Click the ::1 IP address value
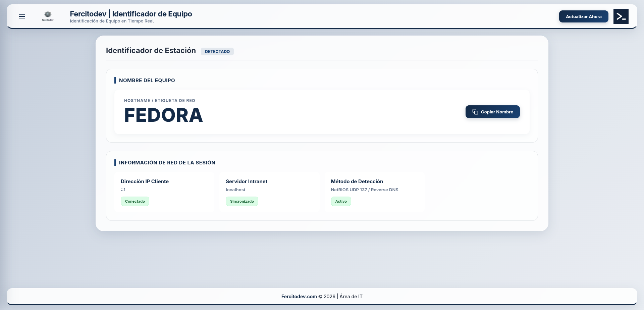The height and width of the screenshot is (310, 644). tap(123, 190)
